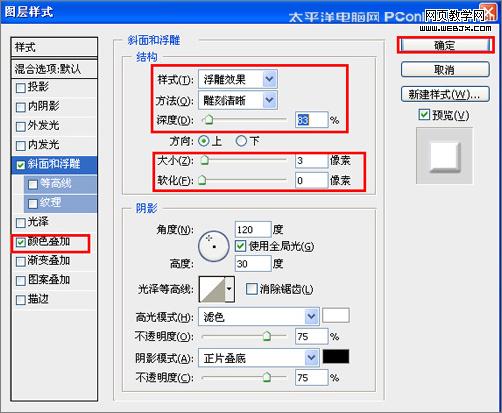Select the 描边 stroke row label
Image resolution: width=502 pixels, height=413 pixels.
click(38, 299)
